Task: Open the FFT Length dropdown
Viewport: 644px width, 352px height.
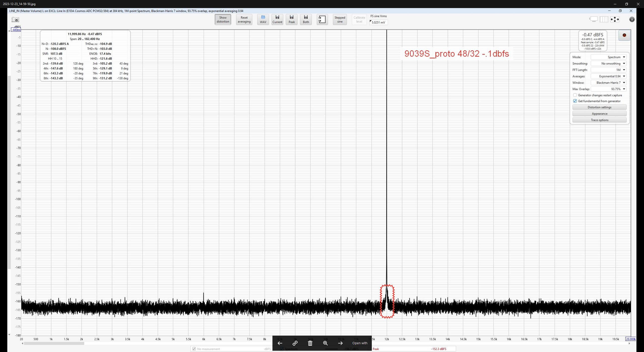Action: click(609, 70)
